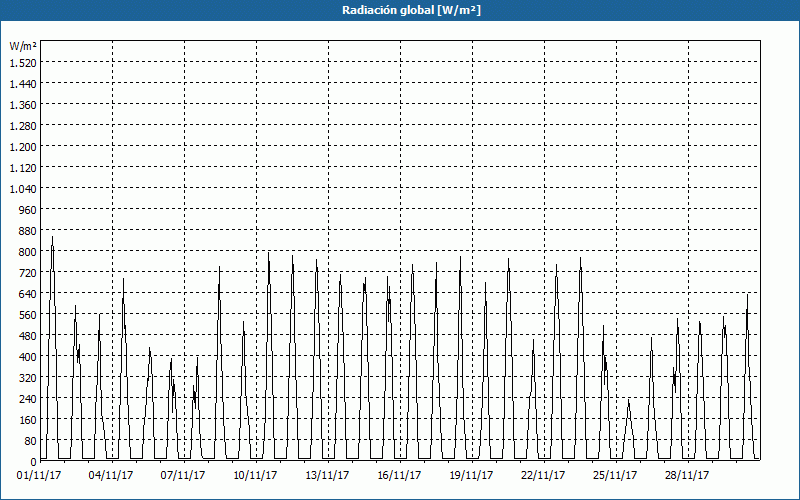Image resolution: width=800 pixels, height=500 pixels.
Task: Click the 01/11/17 date label
Action: [39, 476]
